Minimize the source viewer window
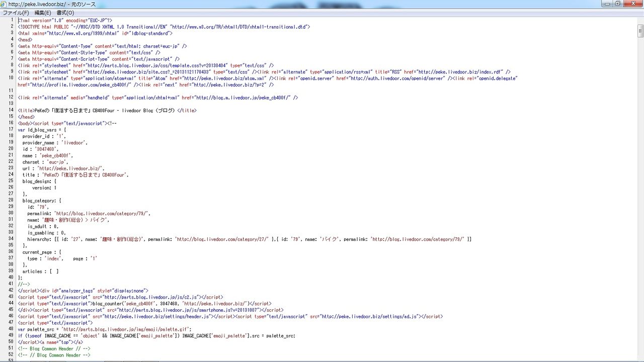Viewport: 644px width, 362px height. point(607,4)
